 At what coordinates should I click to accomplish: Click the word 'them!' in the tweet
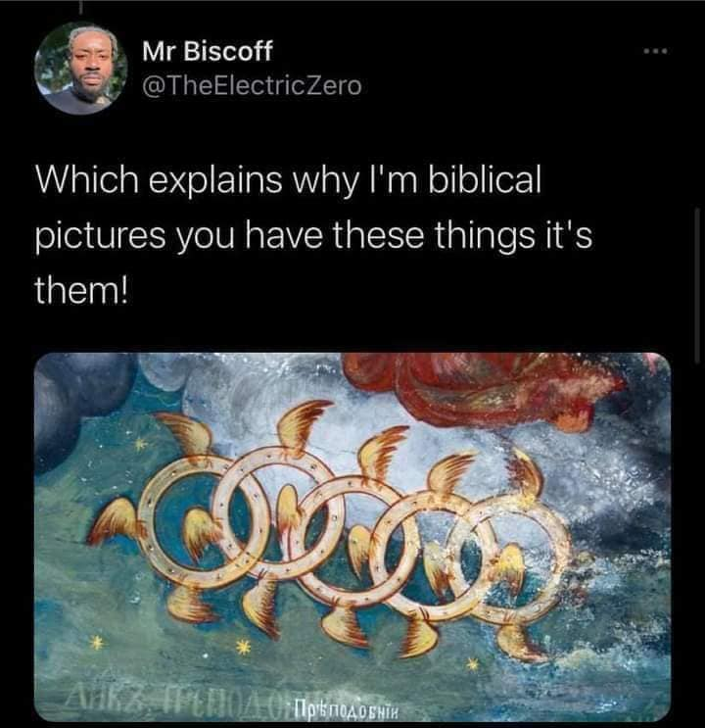(x=80, y=292)
